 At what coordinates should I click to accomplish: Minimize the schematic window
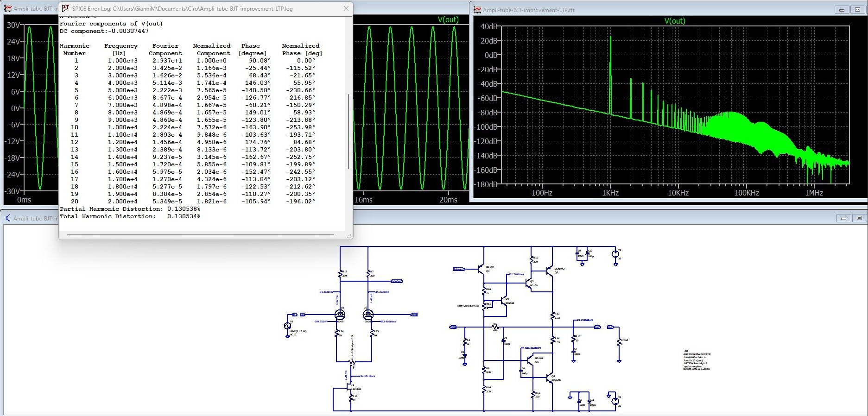click(843, 218)
